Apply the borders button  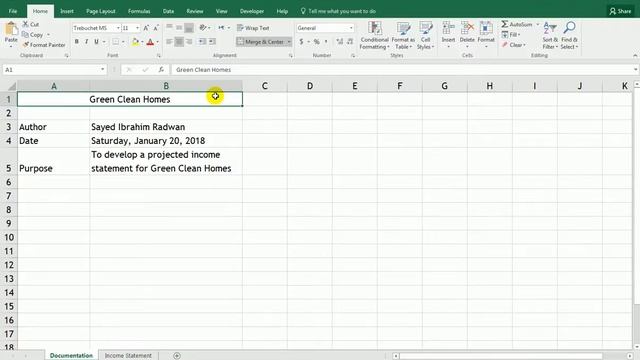[116, 42]
